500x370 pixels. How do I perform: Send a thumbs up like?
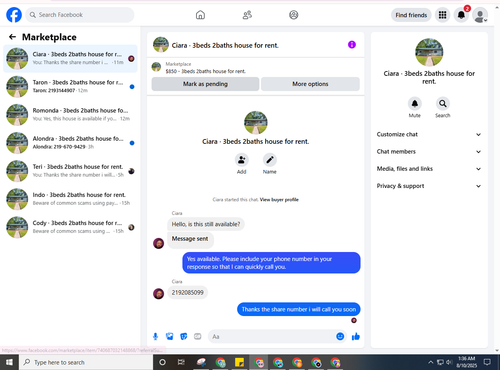(x=356, y=337)
